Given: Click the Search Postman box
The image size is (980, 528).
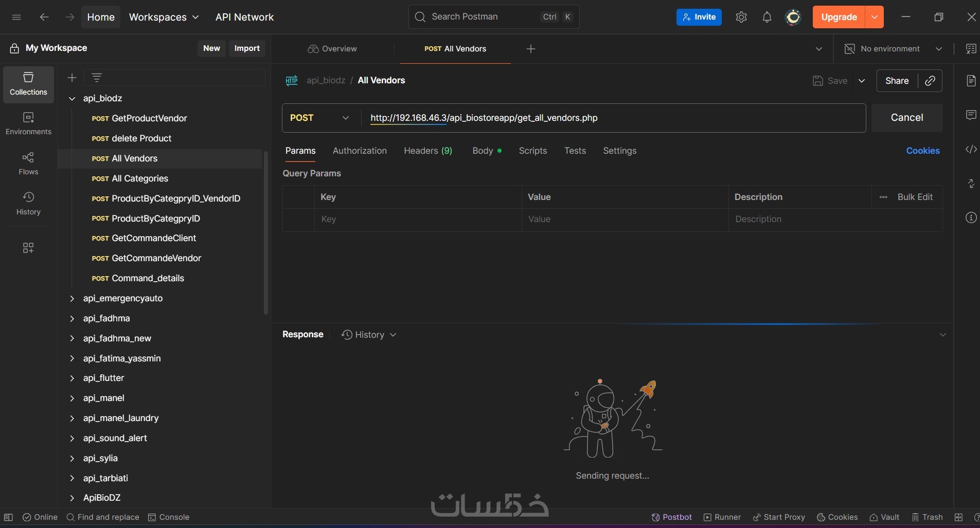Looking at the screenshot, I should point(494,17).
